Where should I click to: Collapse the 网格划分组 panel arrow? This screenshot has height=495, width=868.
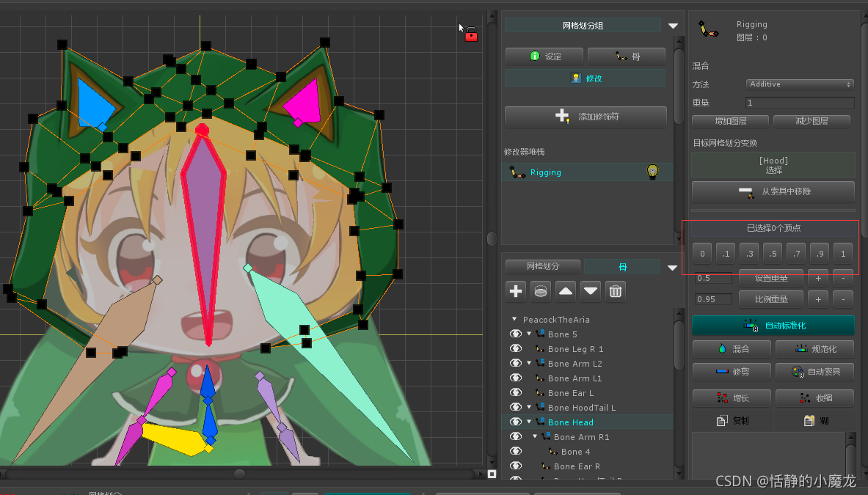(x=673, y=26)
